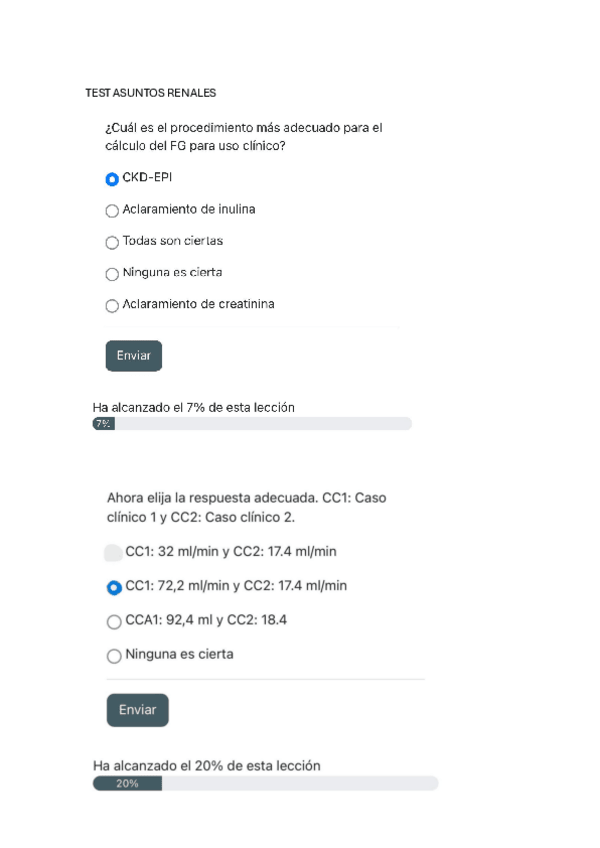This screenshot has height=848, width=600.
Task: Pick Ninguna es cierta in the FG question
Action: (x=112, y=274)
